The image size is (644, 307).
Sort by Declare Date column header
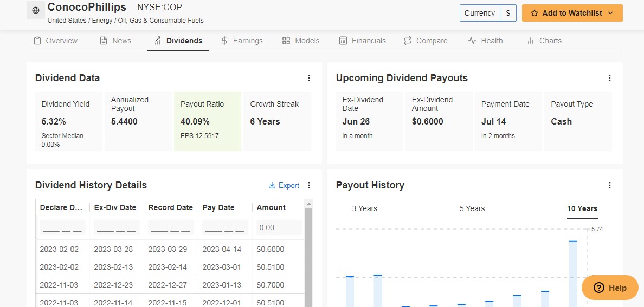tap(62, 208)
